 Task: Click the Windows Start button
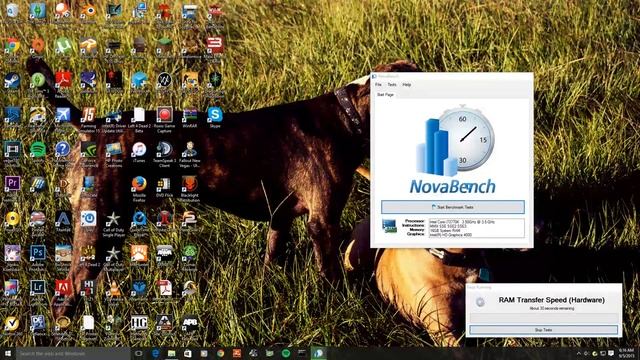click(8, 353)
